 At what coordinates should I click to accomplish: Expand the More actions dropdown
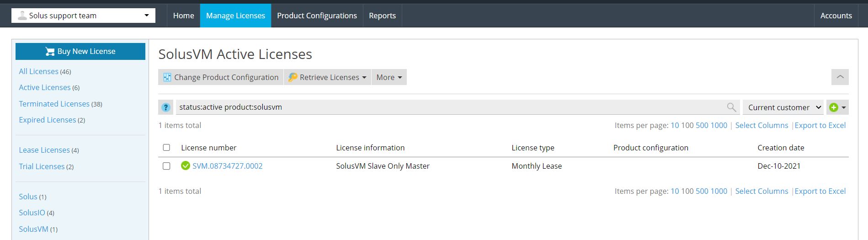pyautogui.click(x=389, y=77)
